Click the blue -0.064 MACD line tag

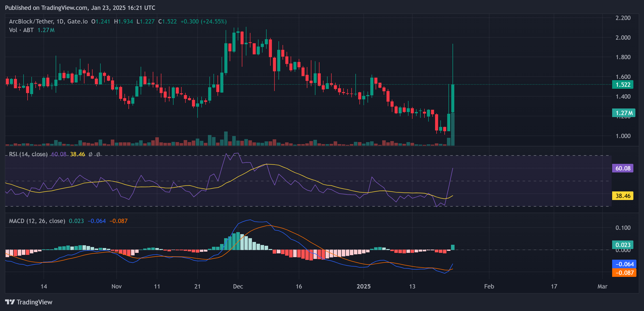[x=624, y=264]
